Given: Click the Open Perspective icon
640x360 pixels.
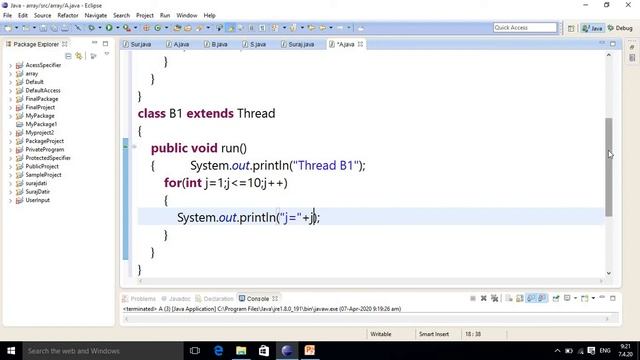Looking at the screenshot, I should coord(571,28).
